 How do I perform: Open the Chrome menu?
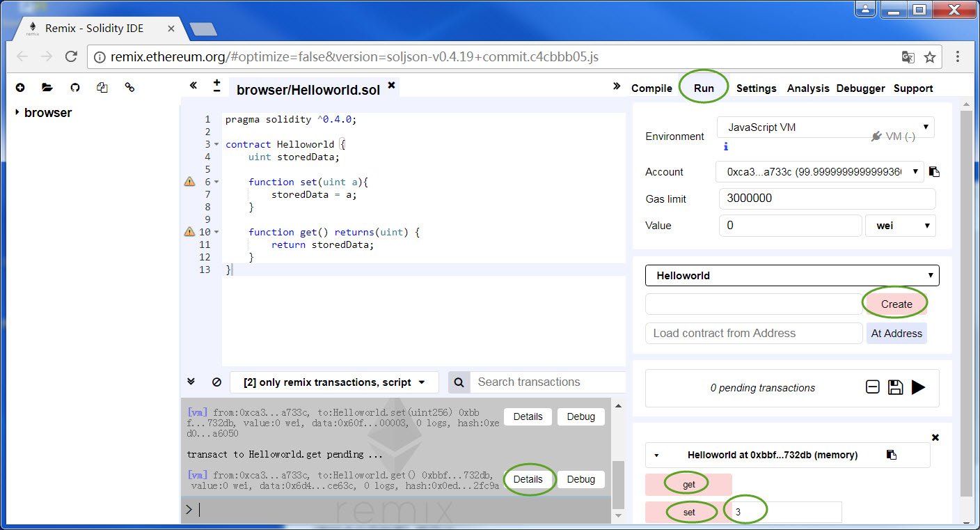coord(958,57)
